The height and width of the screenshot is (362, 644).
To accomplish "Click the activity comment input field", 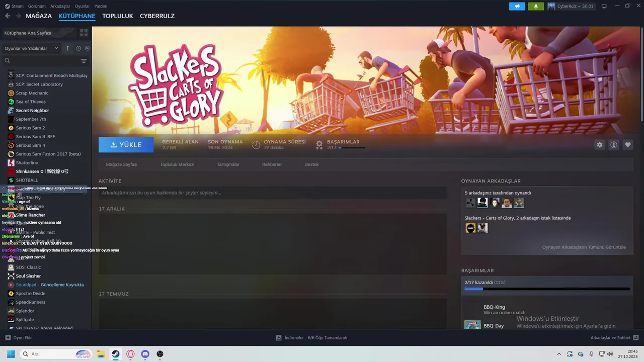I will [273, 193].
